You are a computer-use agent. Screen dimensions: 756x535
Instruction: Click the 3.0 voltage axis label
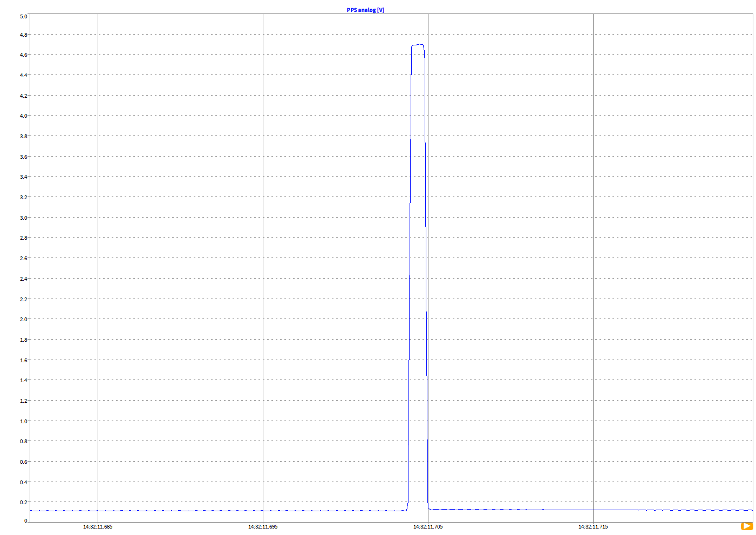23,218
